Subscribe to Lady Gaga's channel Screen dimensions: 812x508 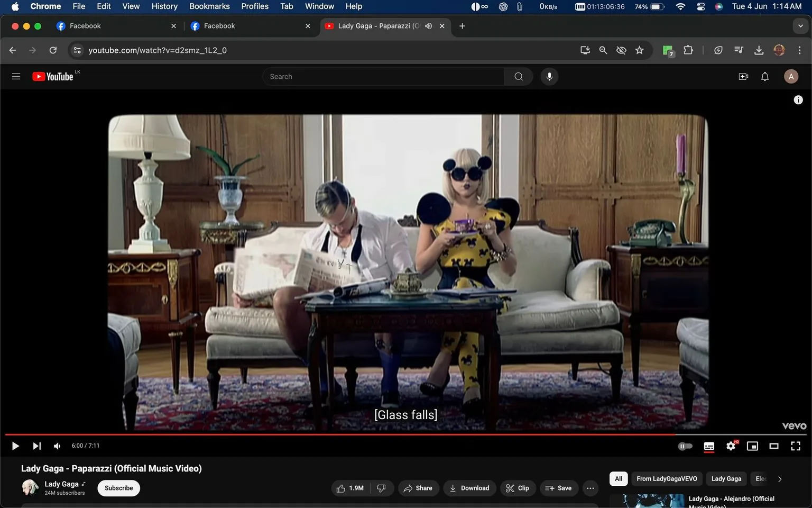pyautogui.click(x=118, y=488)
